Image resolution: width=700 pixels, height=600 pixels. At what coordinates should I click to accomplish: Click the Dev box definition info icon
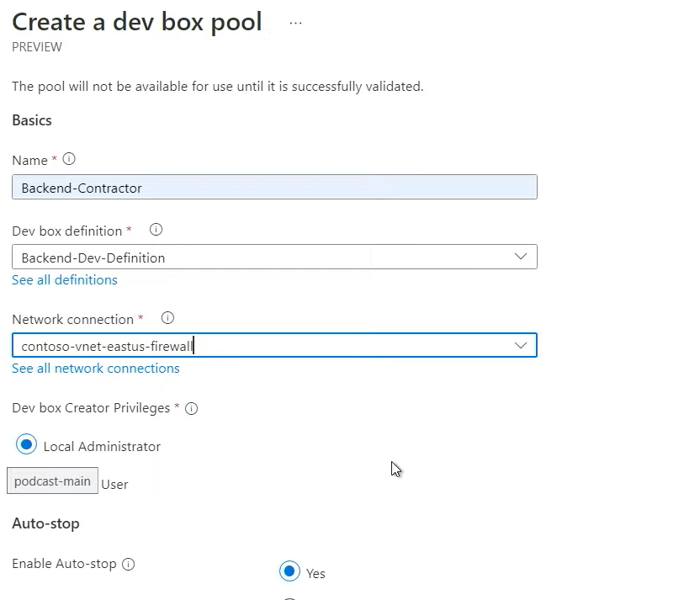pyautogui.click(x=156, y=230)
